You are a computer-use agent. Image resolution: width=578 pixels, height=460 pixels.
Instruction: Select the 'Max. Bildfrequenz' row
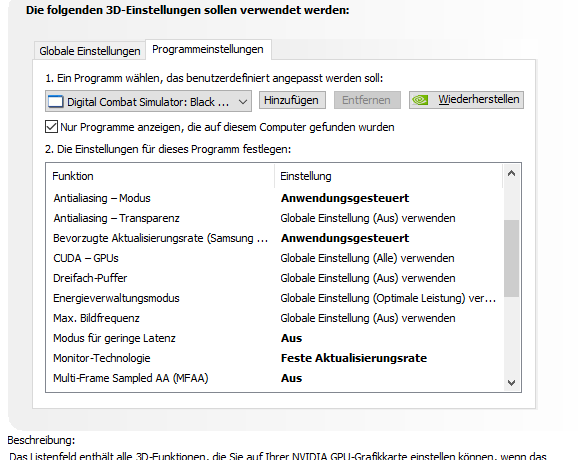click(x=274, y=318)
